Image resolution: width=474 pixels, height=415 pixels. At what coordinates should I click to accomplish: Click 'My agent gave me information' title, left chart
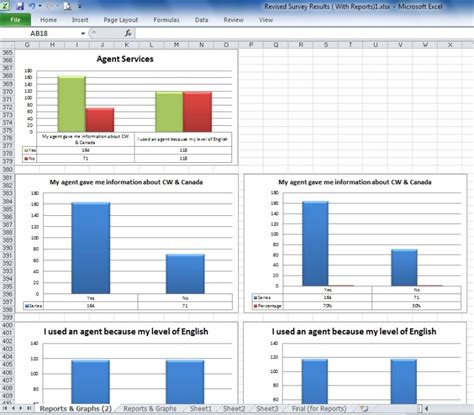pos(126,182)
